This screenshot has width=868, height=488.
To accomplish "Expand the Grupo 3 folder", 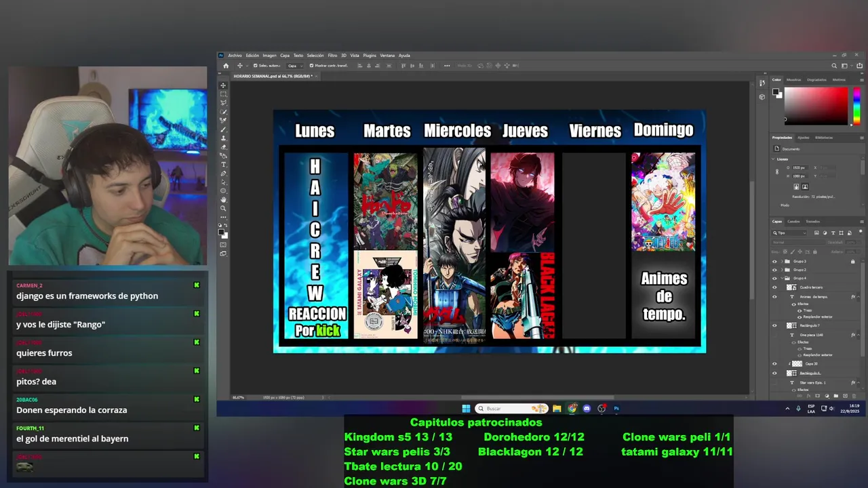I will coord(782,261).
